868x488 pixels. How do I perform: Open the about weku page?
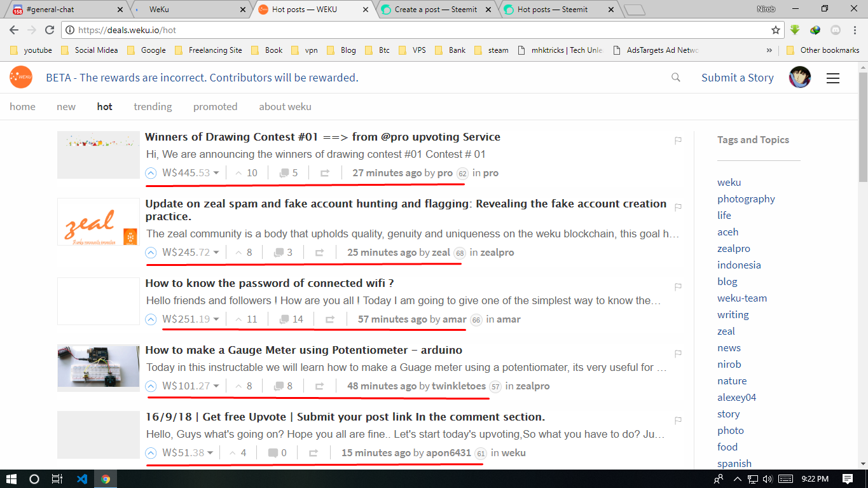(x=285, y=107)
